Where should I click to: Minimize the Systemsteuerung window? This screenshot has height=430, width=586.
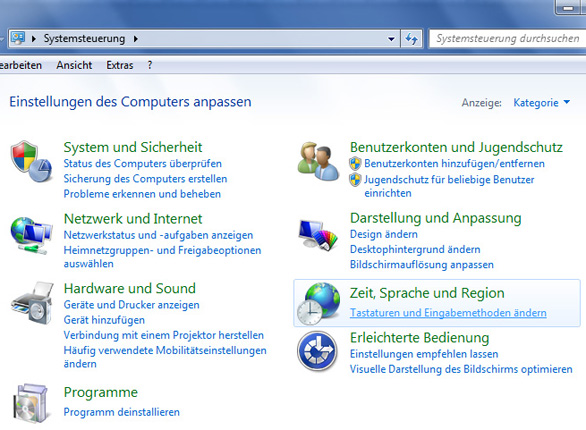tap(568, 7)
